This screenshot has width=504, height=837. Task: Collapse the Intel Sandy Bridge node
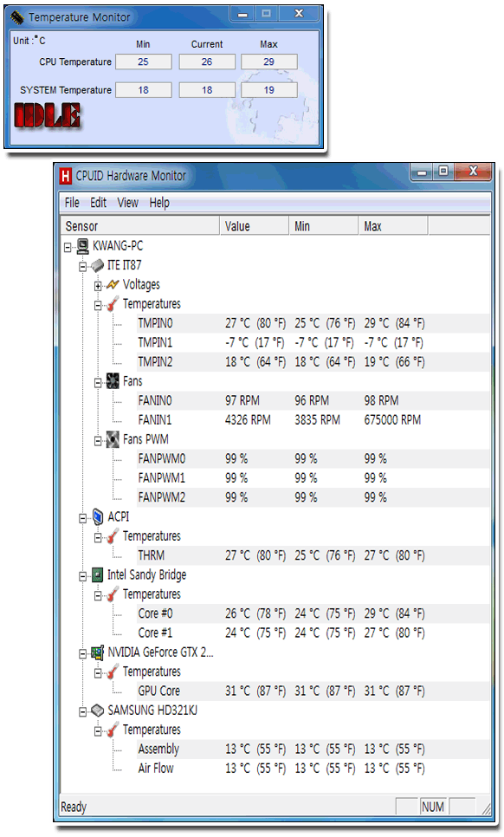(82, 576)
